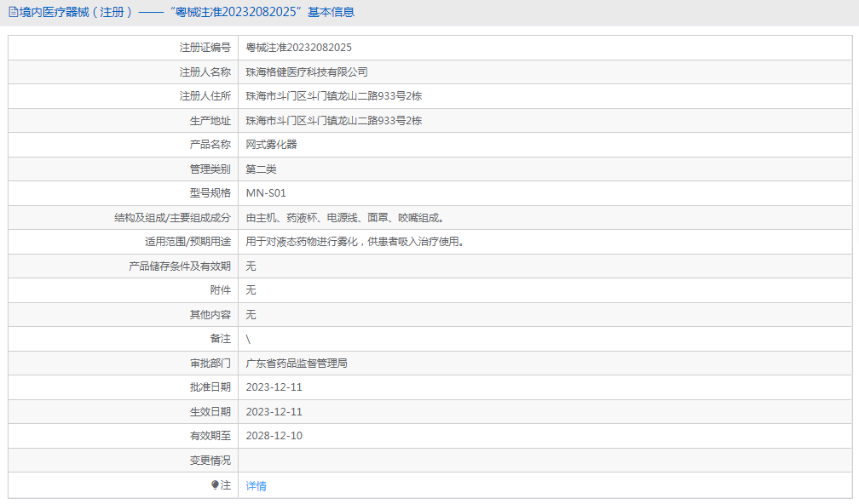Click the 批准日期 value 2023-12-11
The image size is (859, 504).
(x=274, y=387)
